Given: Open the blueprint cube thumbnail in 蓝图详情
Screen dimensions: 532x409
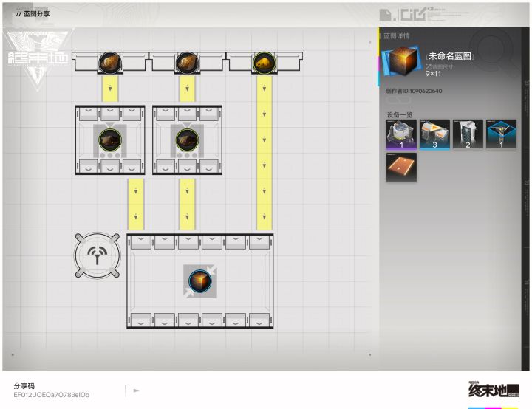Looking at the screenshot, I should [x=401, y=61].
